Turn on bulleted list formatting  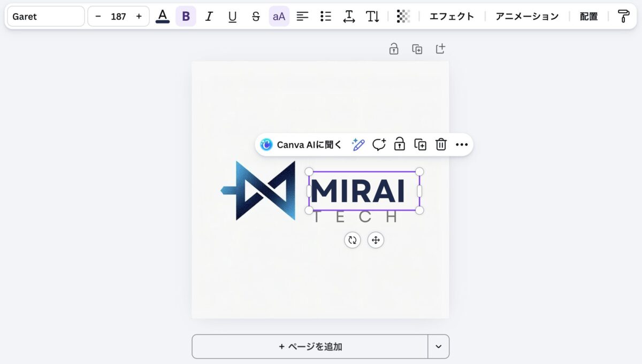pos(325,17)
